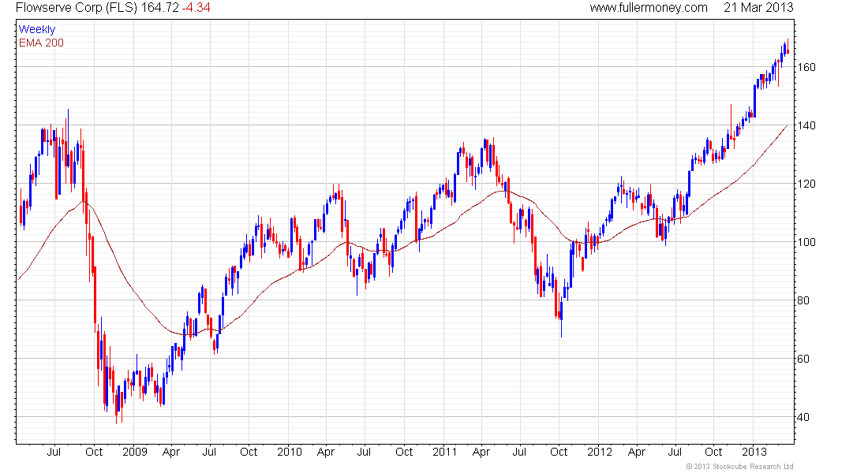The width and height of the screenshot is (868, 473).
Task: Click the 2013 year label on time axis
Action: tap(754, 452)
